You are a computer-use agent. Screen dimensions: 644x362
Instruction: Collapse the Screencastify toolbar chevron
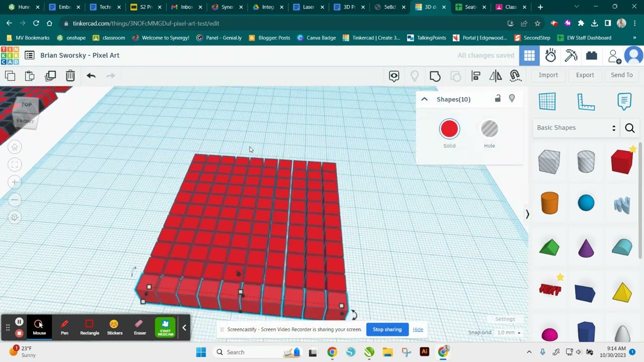(184, 328)
